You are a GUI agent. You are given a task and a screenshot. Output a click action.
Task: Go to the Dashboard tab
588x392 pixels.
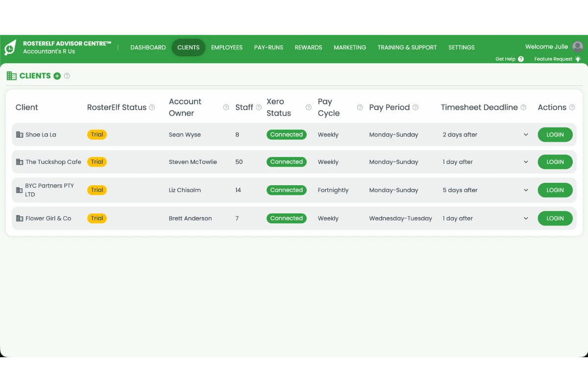pos(148,48)
